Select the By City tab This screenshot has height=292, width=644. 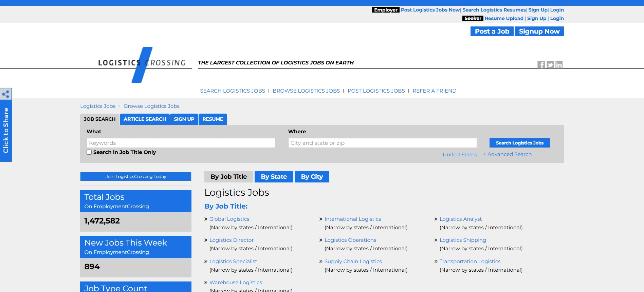(x=312, y=177)
